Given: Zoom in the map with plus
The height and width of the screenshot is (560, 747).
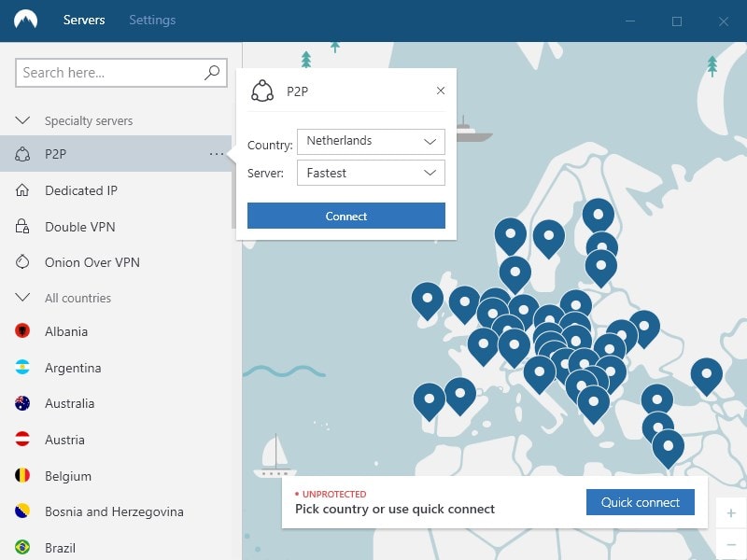Looking at the screenshot, I should pyautogui.click(x=731, y=512).
